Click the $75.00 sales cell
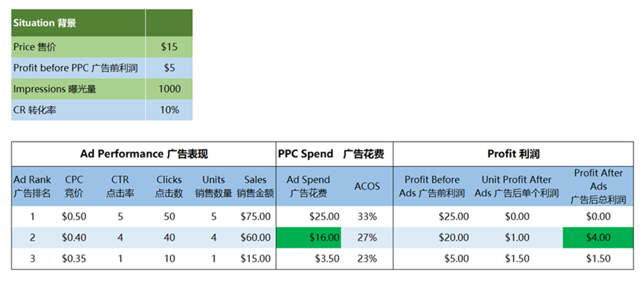This screenshot has height=283, width=644. (x=255, y=216)
